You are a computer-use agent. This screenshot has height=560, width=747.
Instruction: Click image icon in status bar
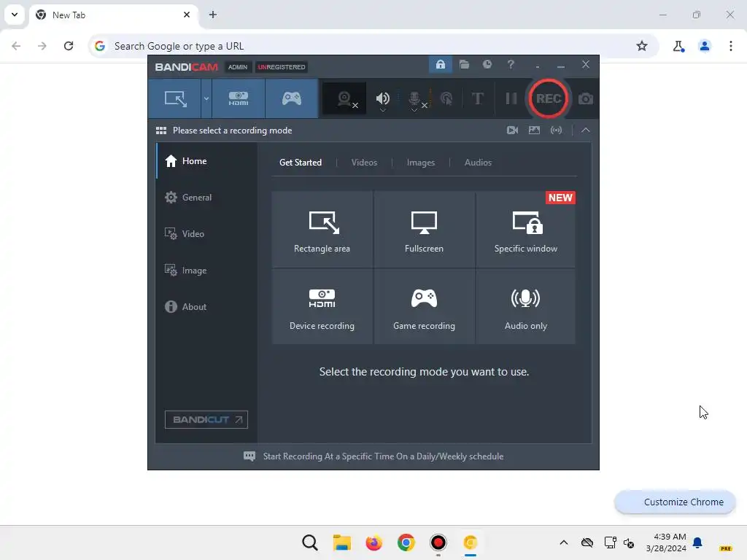tap(534, 130)
